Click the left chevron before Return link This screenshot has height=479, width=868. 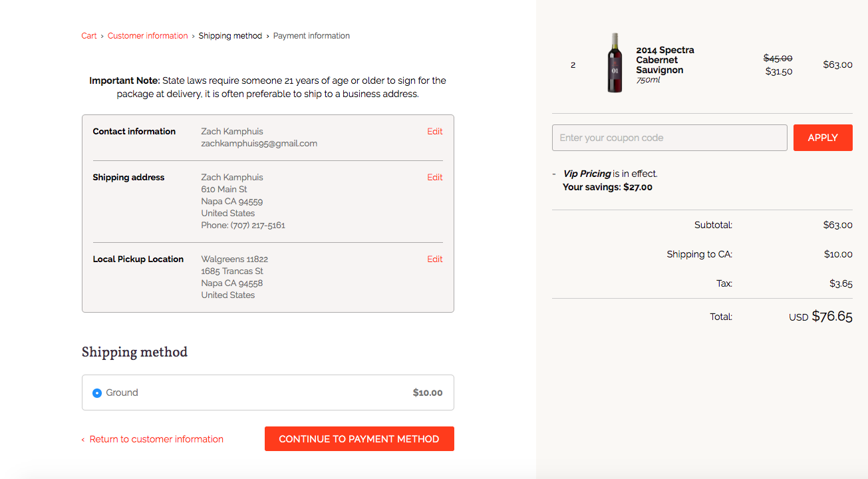click(83, 440)
